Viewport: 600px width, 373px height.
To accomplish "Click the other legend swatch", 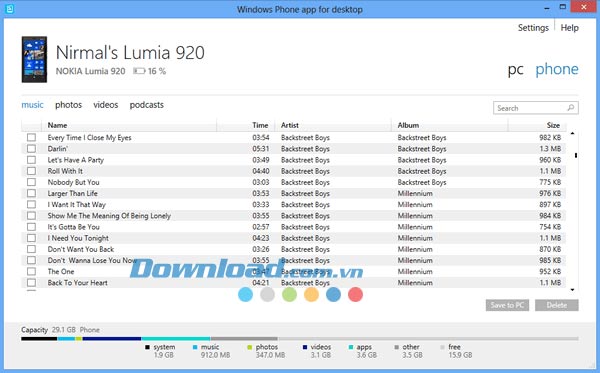I will click(396, 347).
